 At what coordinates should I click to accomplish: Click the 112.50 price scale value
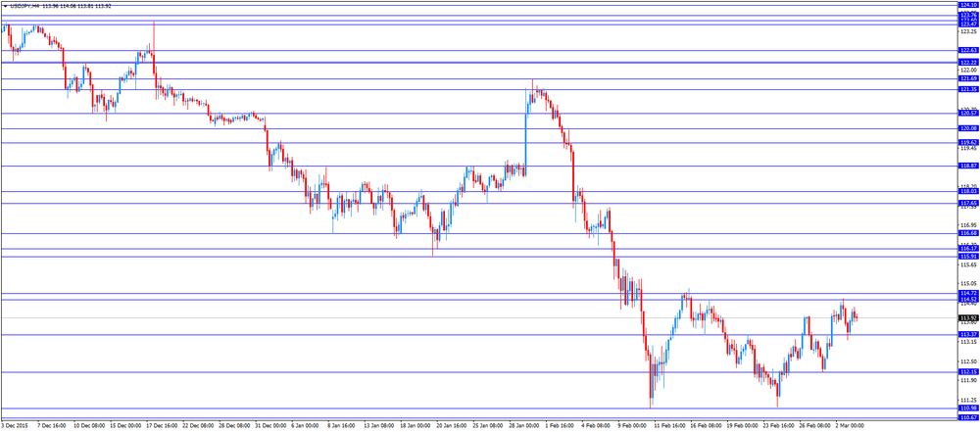pos(968,361)
